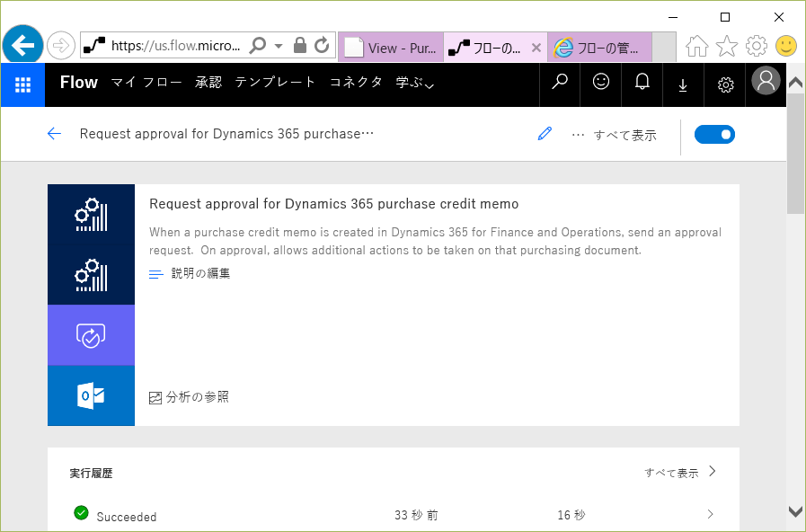Switch to the View - Pur... browser tab
The image size is (806, 532).
point(391,48)
